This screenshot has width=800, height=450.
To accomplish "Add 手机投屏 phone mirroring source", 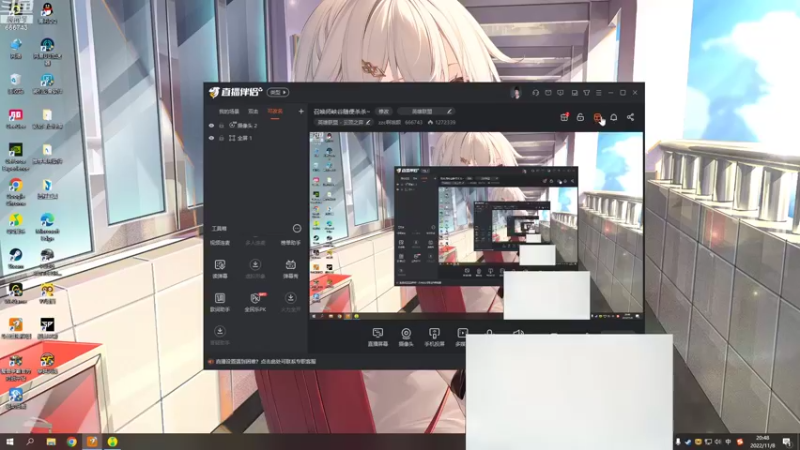I will pyautogui.click(x=434, y=337).
